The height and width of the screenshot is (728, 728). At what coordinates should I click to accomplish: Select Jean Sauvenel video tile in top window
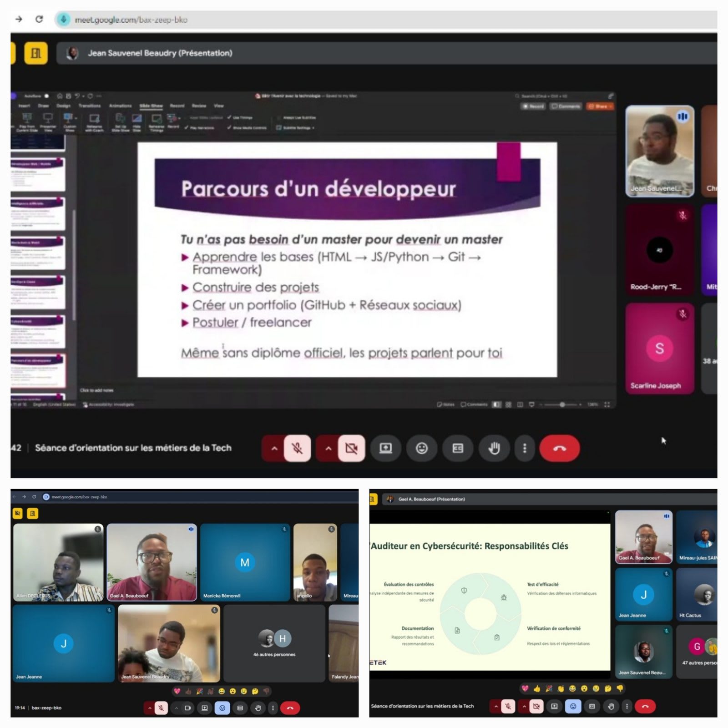click(660, 151)
